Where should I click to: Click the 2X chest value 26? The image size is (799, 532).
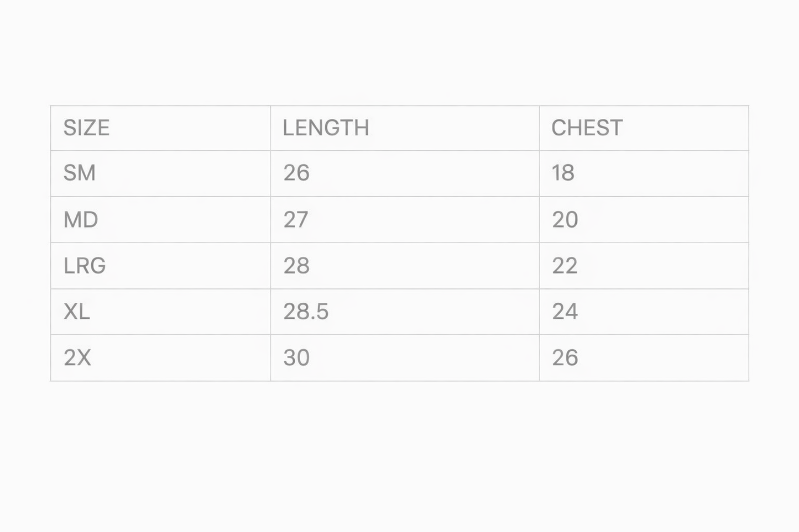pos(565,358)
